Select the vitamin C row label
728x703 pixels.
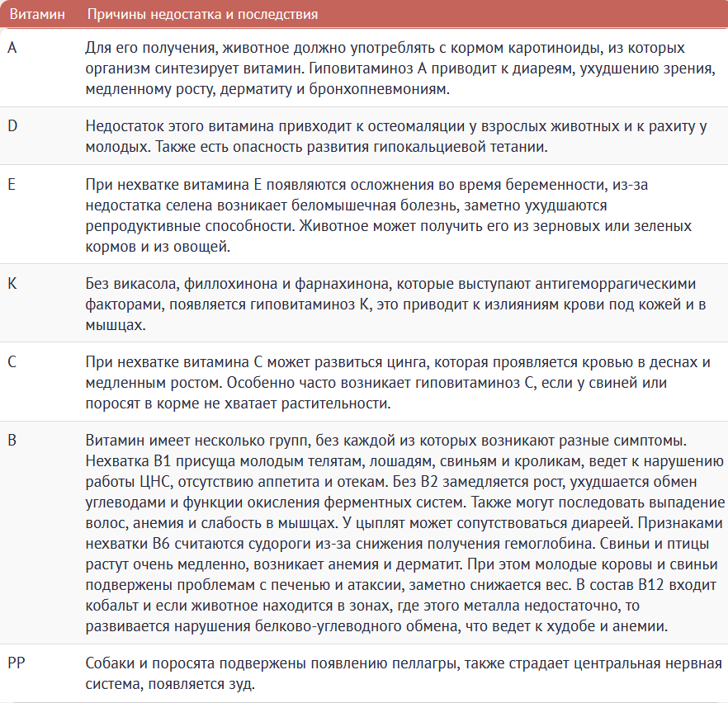pyautogui.click(x=12, y=362)
